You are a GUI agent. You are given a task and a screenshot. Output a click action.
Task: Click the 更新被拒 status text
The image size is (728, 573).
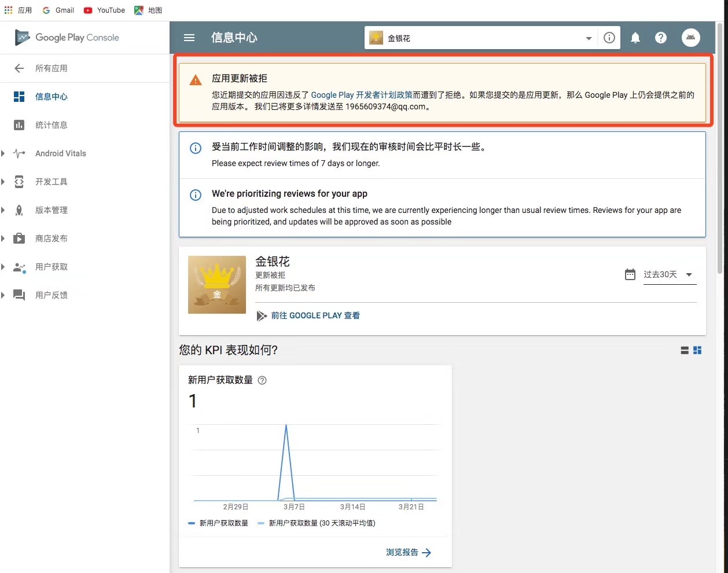click(x=270, y=276)
